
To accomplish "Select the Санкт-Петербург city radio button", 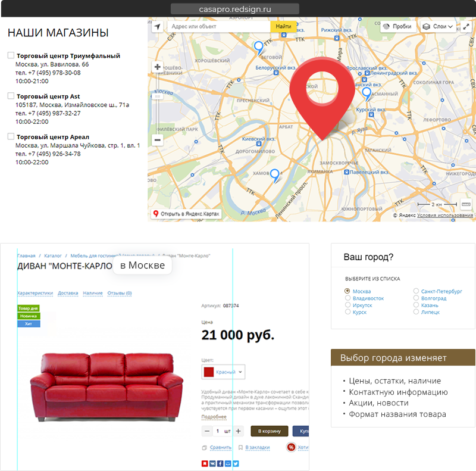I will click(416, 291).
